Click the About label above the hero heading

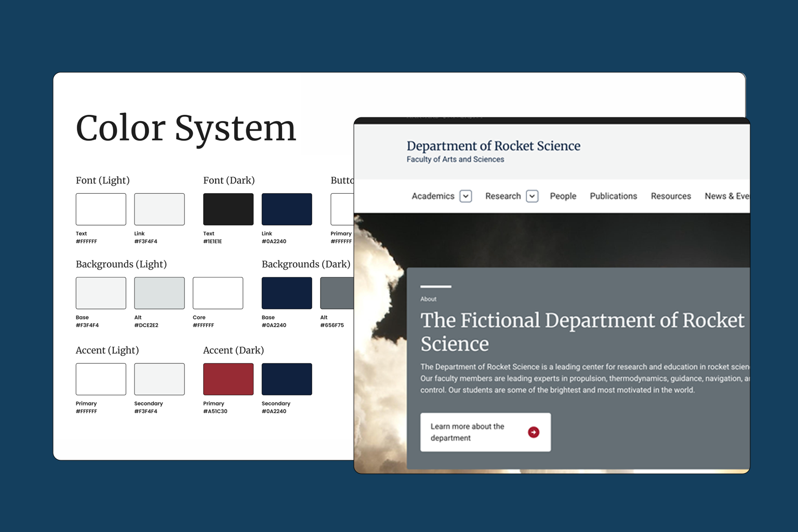point(429,299)
